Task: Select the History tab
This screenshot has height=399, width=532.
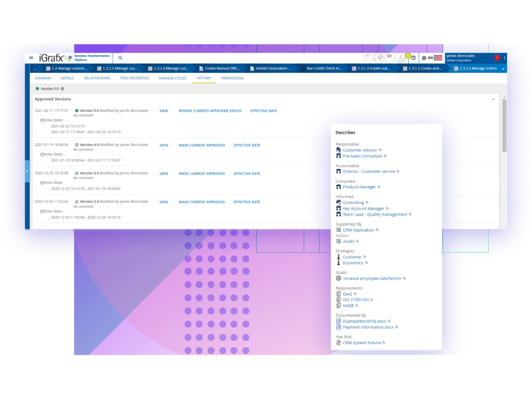Action: (204, 78)
